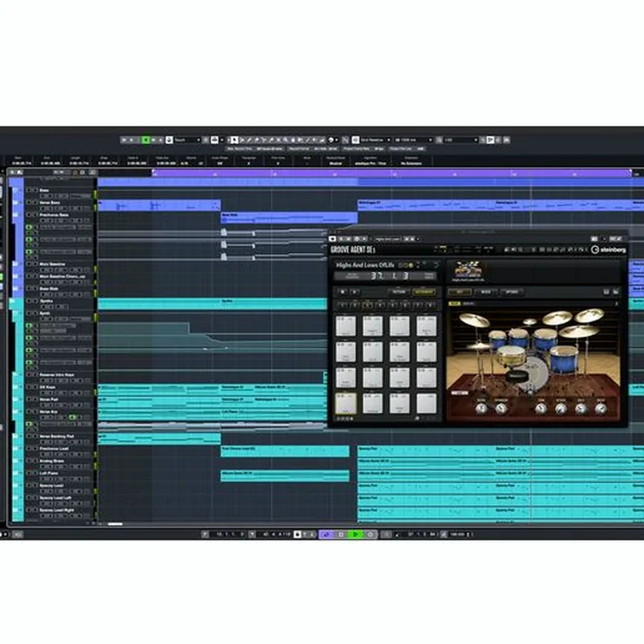Screen dimensions: 644x644
Task: Click the third knob under drum kit
Action: (540, 408)
